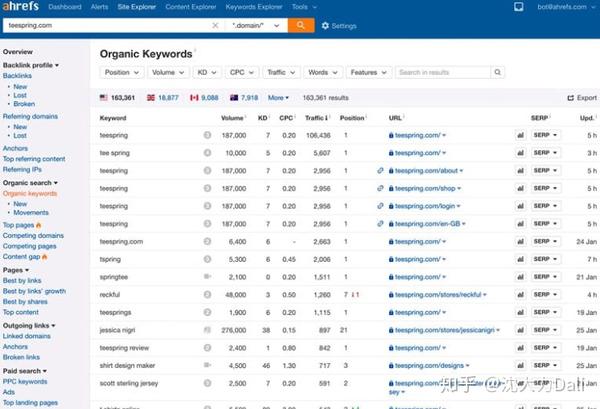600x409 pixels.
Task: Open the Words filter dropdown
Action: (x=323, y=72)
